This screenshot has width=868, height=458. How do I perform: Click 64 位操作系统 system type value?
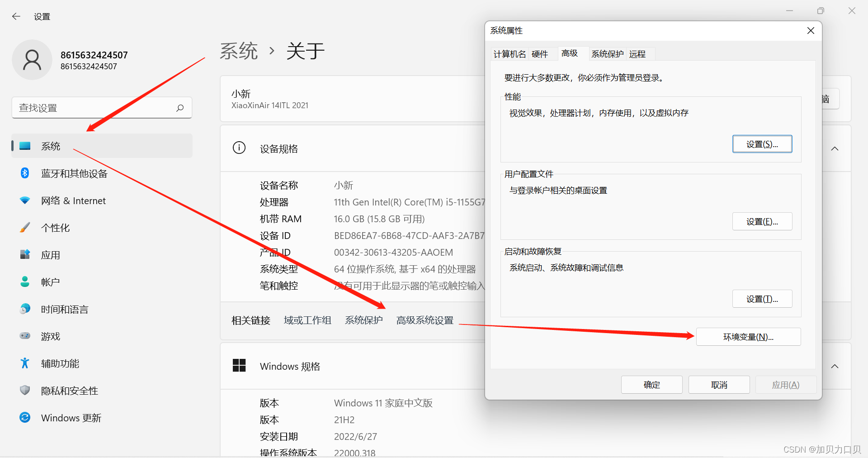405,269
